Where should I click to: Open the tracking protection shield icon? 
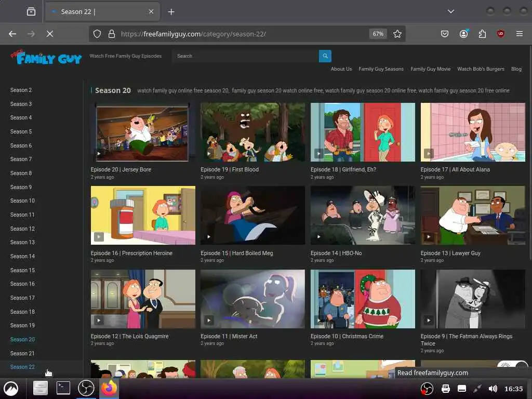click(x=97, y=34)
